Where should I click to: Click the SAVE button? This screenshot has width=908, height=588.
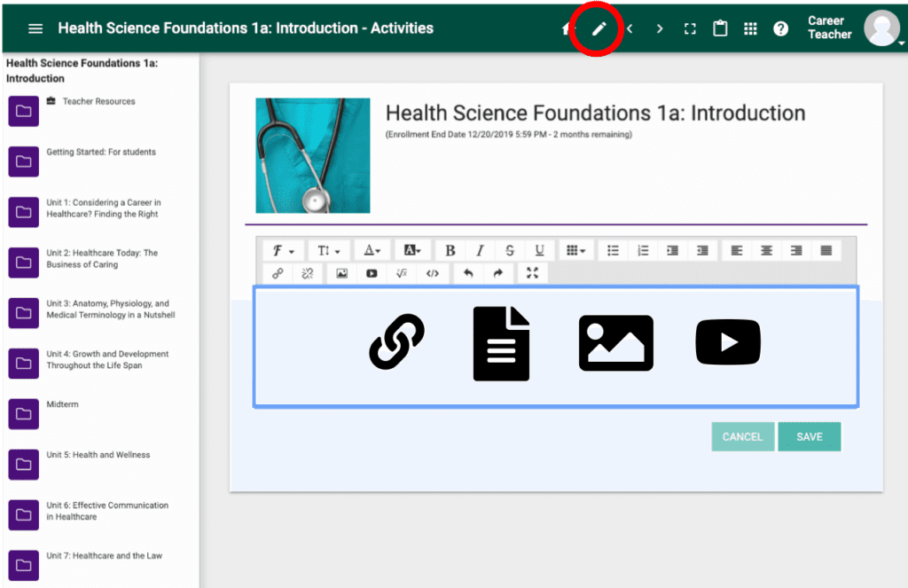pos(809,436)
